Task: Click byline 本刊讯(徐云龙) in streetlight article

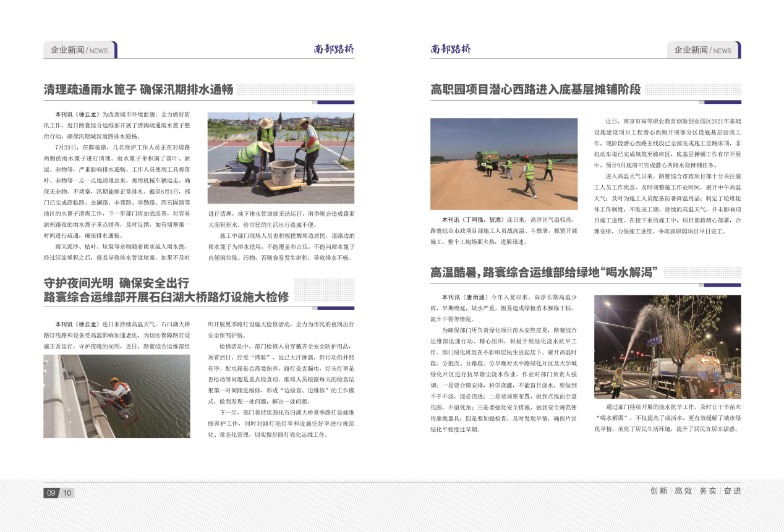Action: click(x=77, y=324)
